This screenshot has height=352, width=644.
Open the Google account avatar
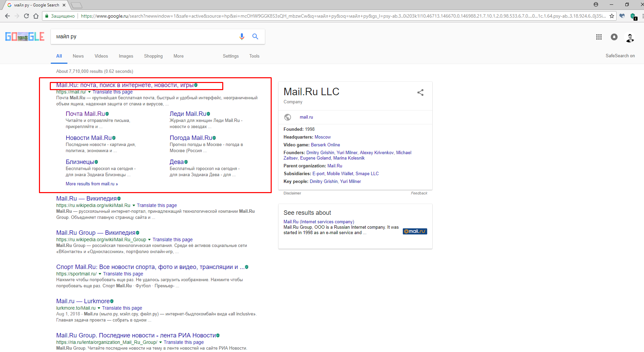tap(630, 37)
